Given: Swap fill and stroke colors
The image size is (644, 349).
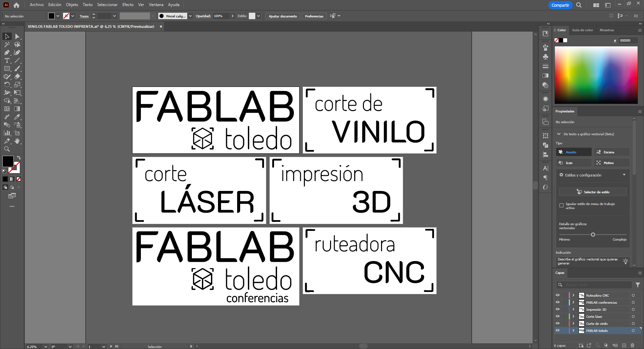Looking at the screenshot, I should coord(19,157).
